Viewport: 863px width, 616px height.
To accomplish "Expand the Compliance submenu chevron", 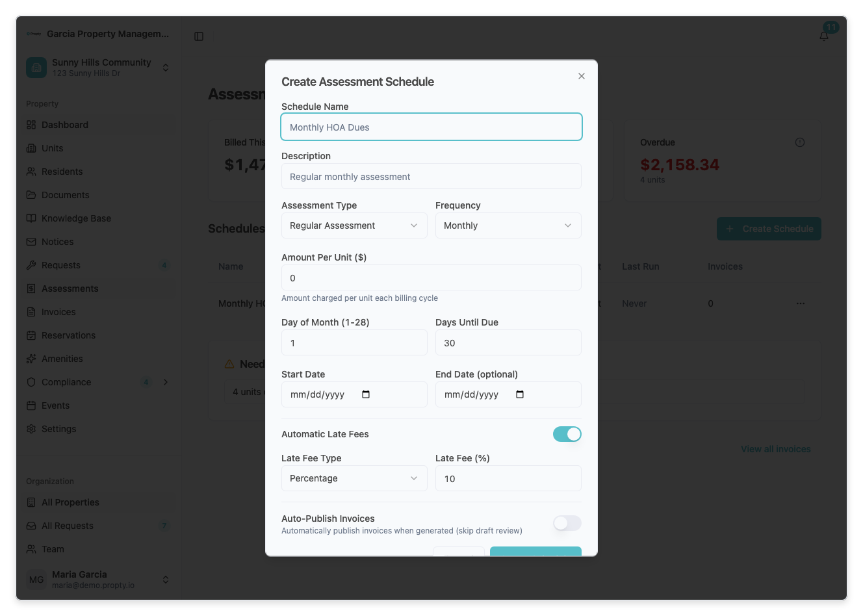I will (x=166, y=382).
